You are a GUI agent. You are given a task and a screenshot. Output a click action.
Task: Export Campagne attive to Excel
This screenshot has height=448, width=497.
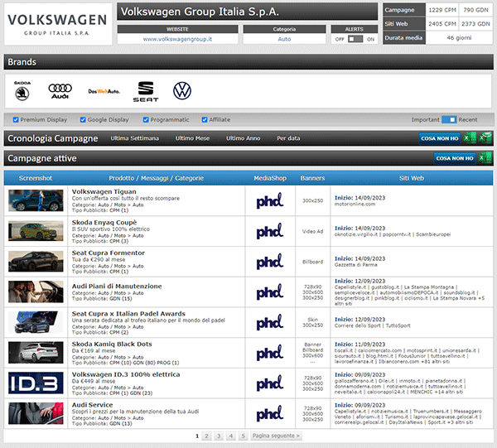click(x=484, y=157)
